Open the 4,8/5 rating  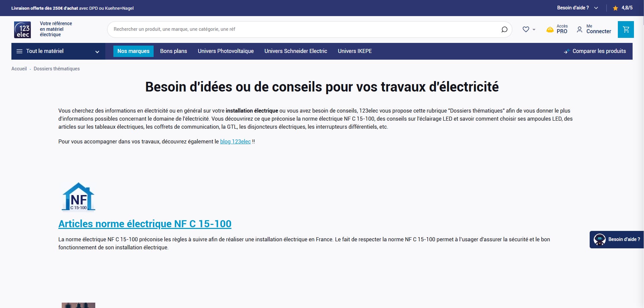627,8
